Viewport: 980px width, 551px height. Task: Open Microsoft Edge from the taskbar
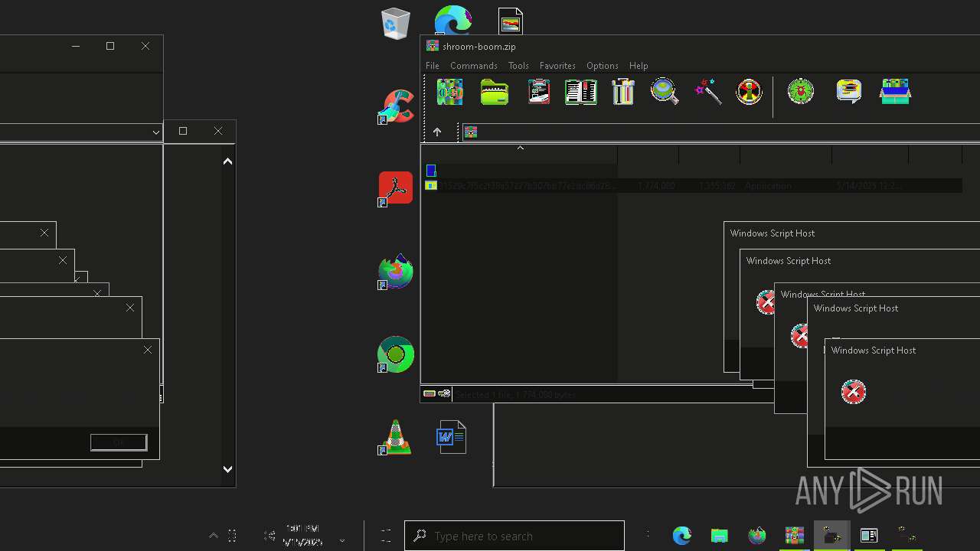[681, 536]
